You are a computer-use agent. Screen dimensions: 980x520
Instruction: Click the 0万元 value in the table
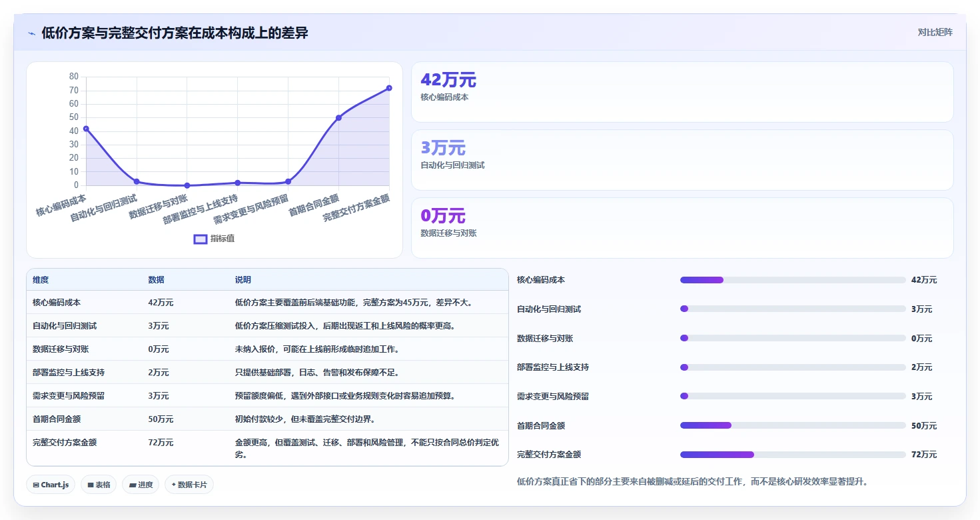[x=159, y=349]
